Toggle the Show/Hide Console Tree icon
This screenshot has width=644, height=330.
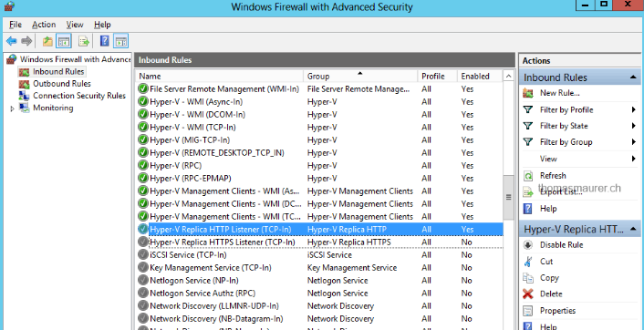coord(64,41)
